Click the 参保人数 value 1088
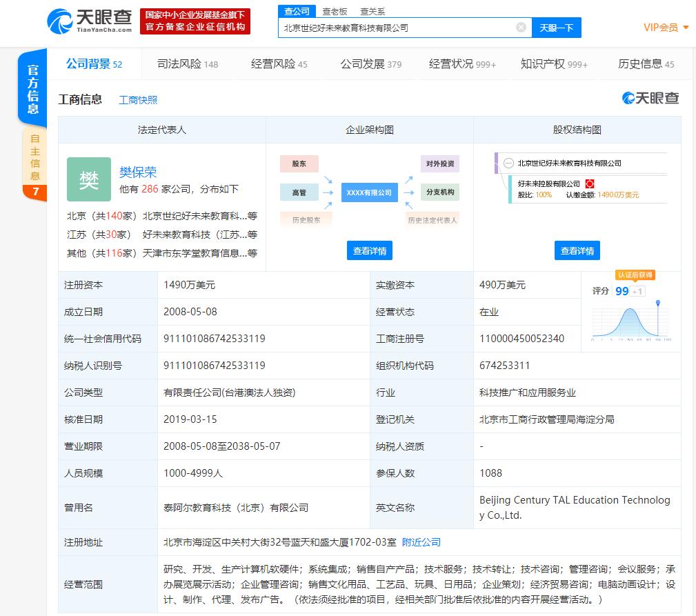This screenshot has height=616, width=696. [490, 473]
